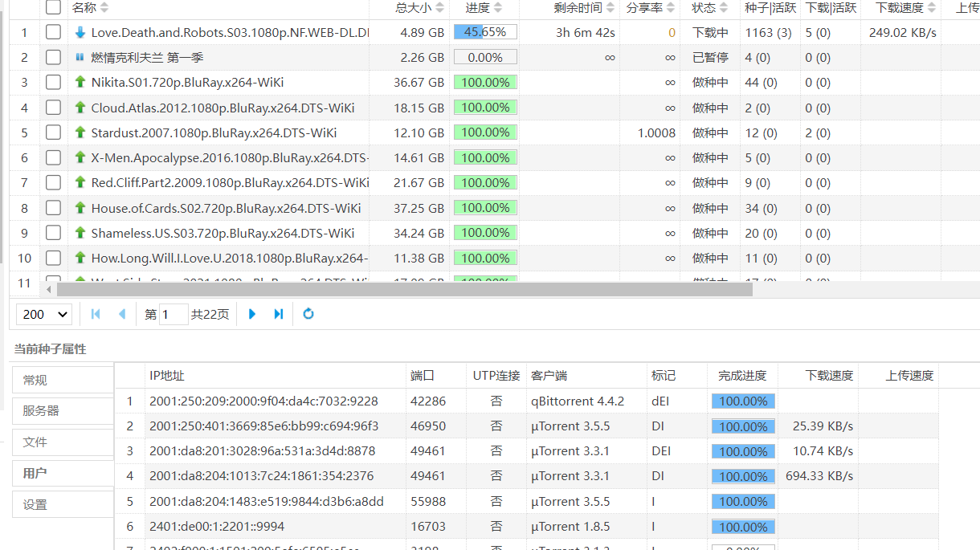Click the 下载|活跃 column header
980x550 pixels.
[831, 8]
